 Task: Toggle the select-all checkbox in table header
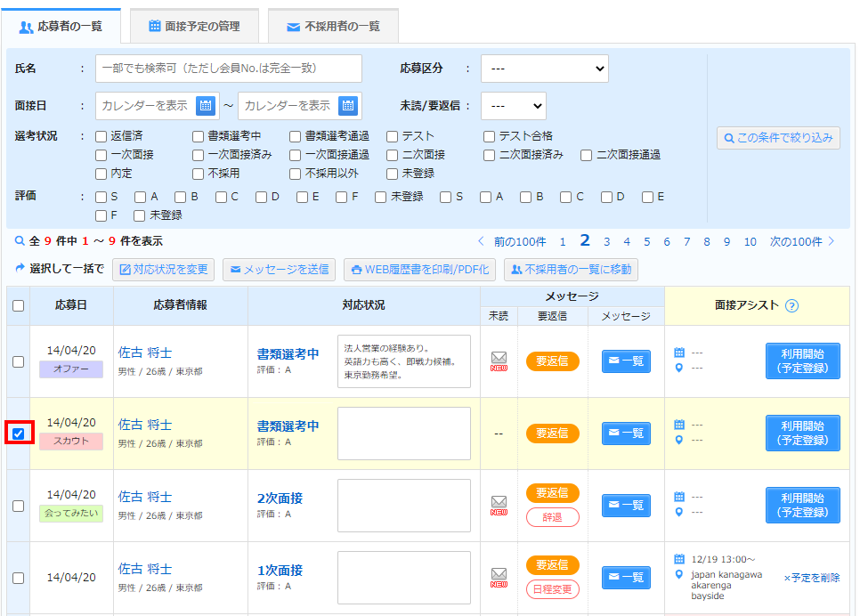(18, 305)
